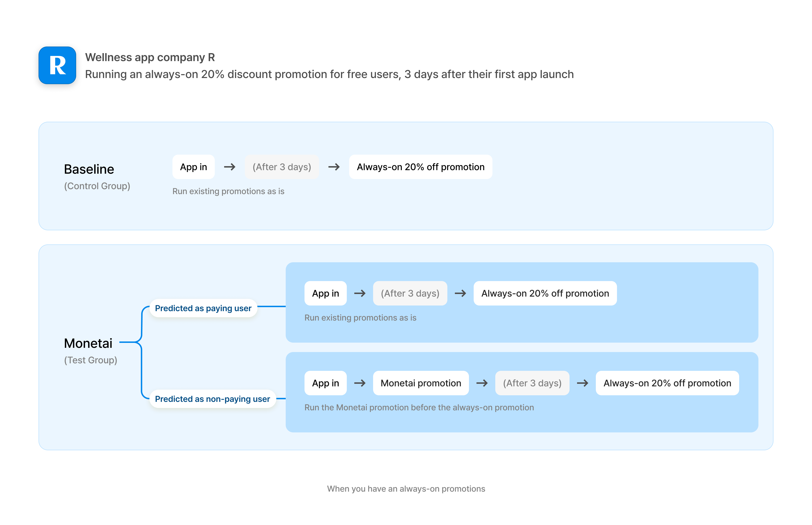Select the 'Predicted as paying user' label

click(x=203, y=308)
